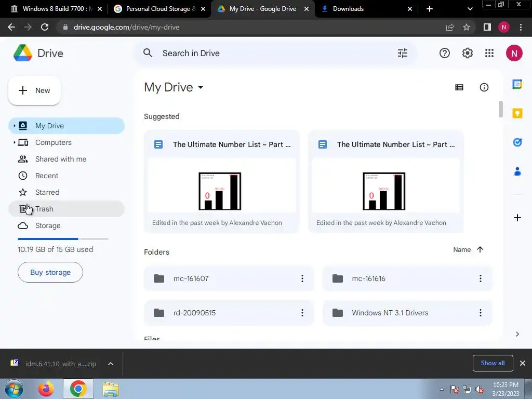
Task: Click the New button
Action: tap(34, 90)
